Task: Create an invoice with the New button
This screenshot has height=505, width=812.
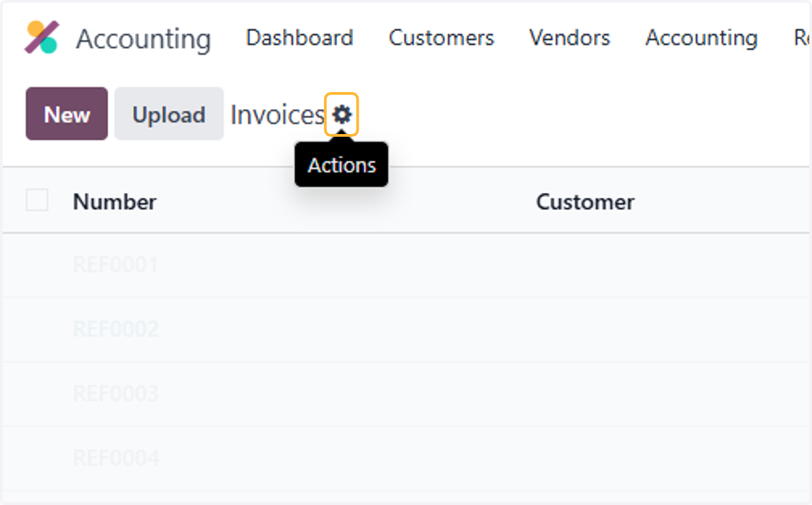Action: pyautogui.click(x=67, y=114)
